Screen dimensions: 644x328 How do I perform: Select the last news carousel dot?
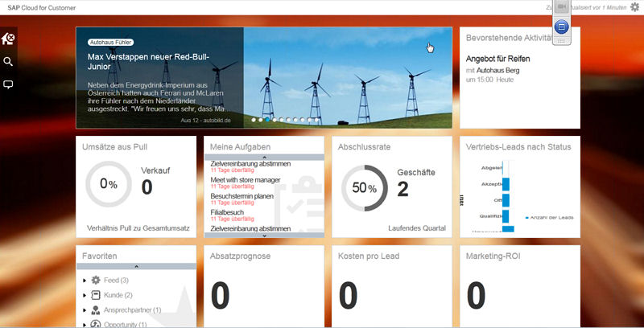[x=316, y=120]
